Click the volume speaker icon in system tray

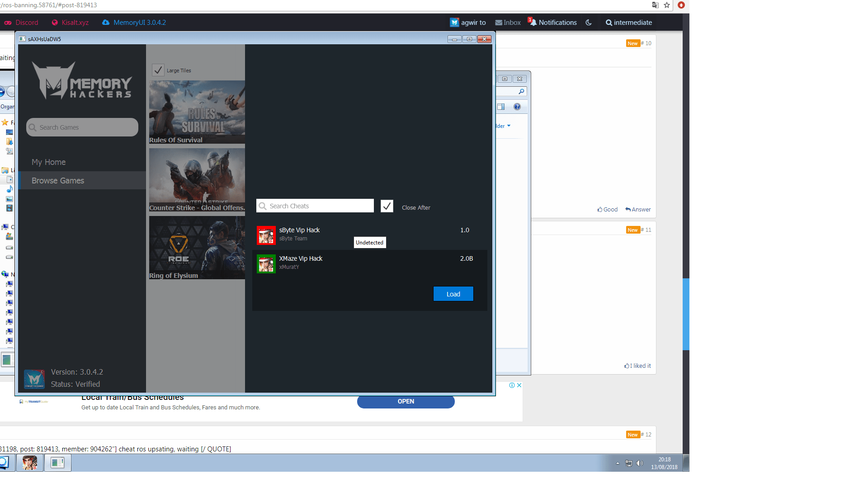coord(640,463)
